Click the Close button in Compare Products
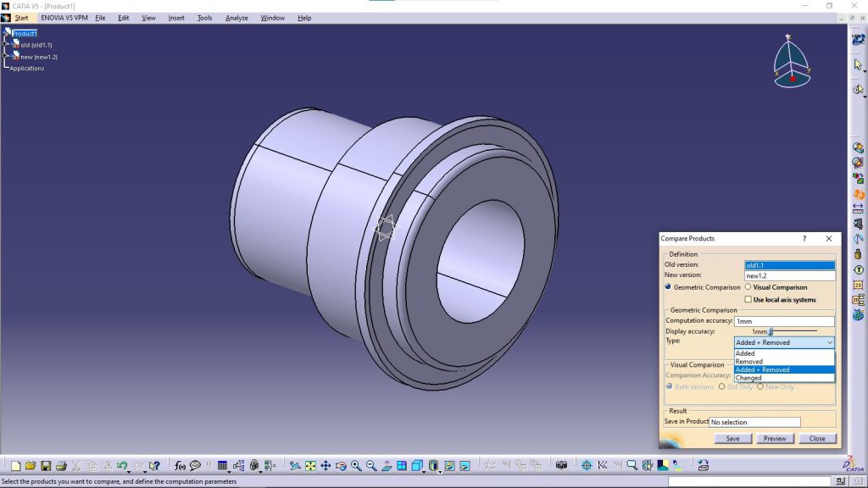The height and width of the screenshot is (488, 868). (x=817, y=438)
